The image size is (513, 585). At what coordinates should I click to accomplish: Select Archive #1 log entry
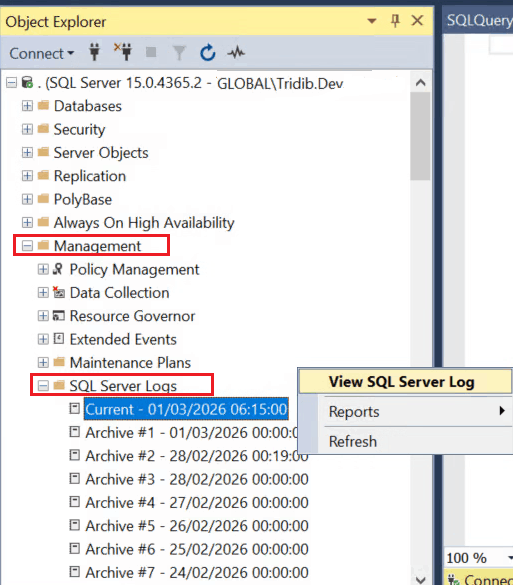coord(191,433)
